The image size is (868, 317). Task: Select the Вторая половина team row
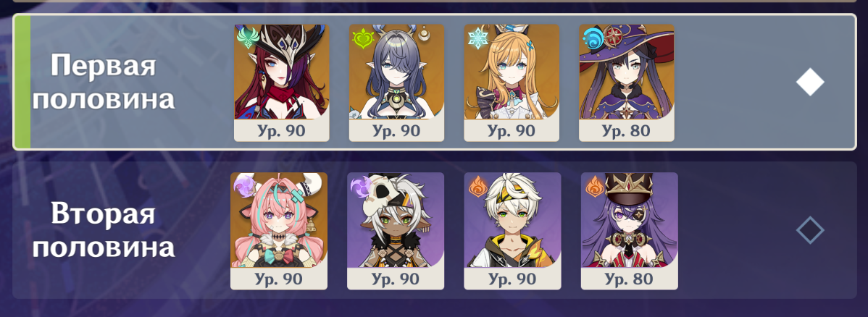coord(435,230)
